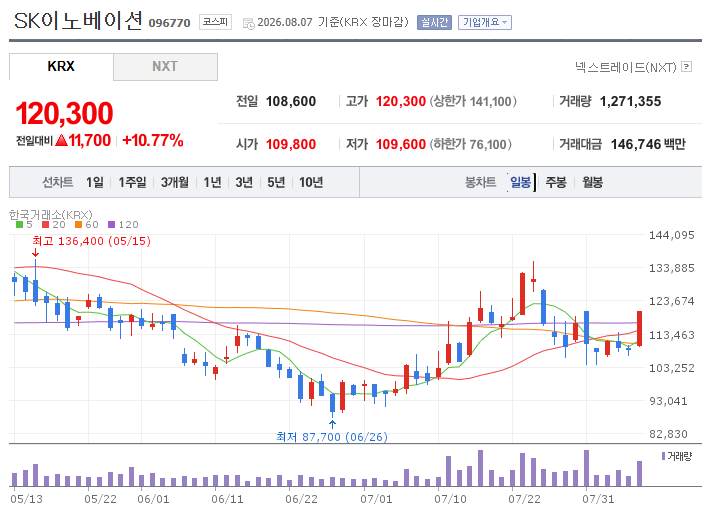
Task: Click the SK이노베이션 stock title
Action: (78, 21)
